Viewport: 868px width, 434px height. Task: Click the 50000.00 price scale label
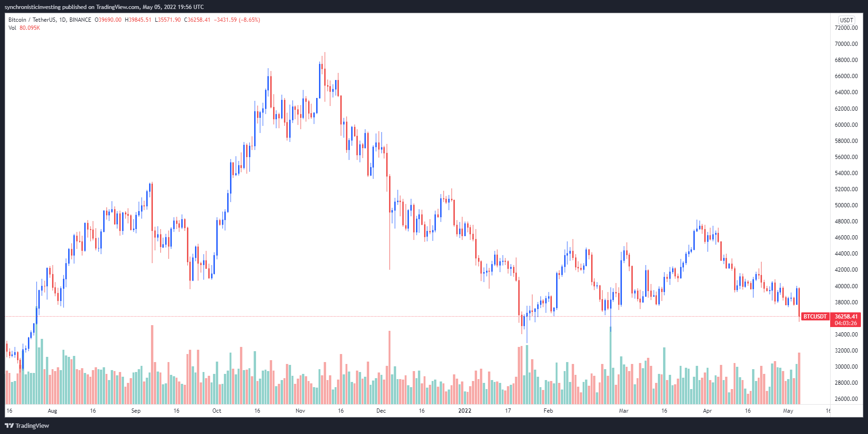[846, 205]
